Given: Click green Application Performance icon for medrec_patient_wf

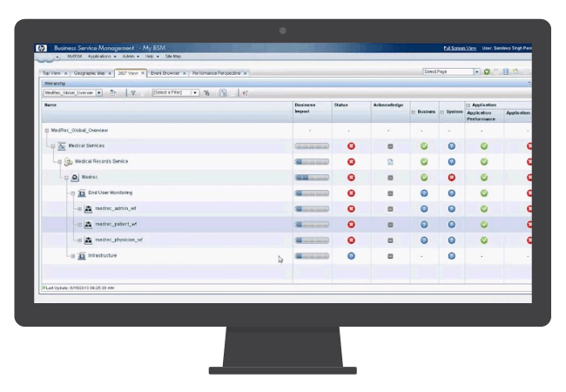Looking at the screenshot, I should [484, 225].
